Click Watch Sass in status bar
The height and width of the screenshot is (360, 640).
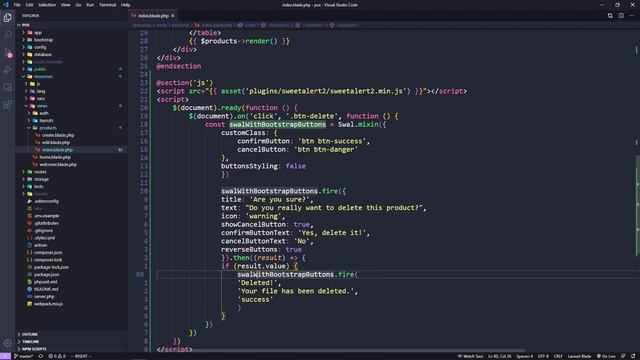(471, 356)
